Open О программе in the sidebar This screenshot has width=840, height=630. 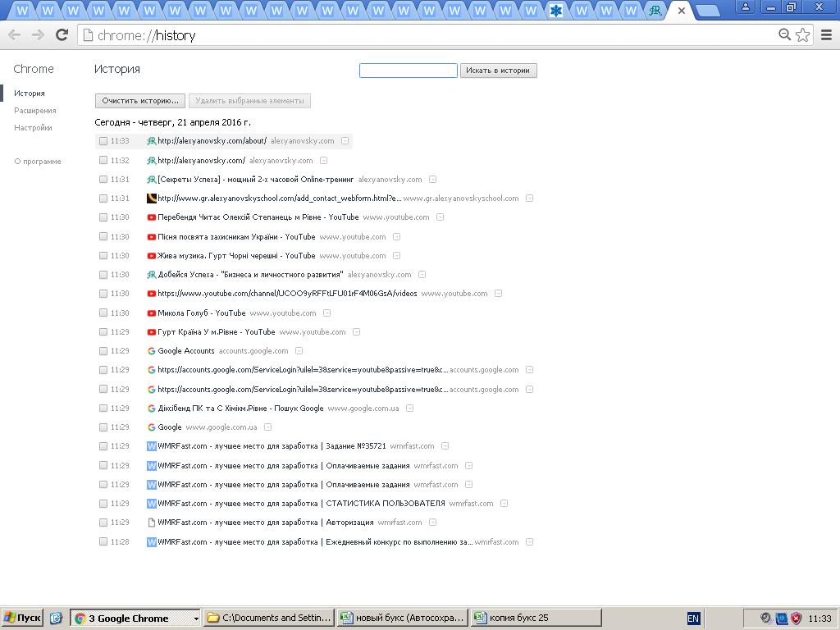pyautogui.click(x=38, y=162)
